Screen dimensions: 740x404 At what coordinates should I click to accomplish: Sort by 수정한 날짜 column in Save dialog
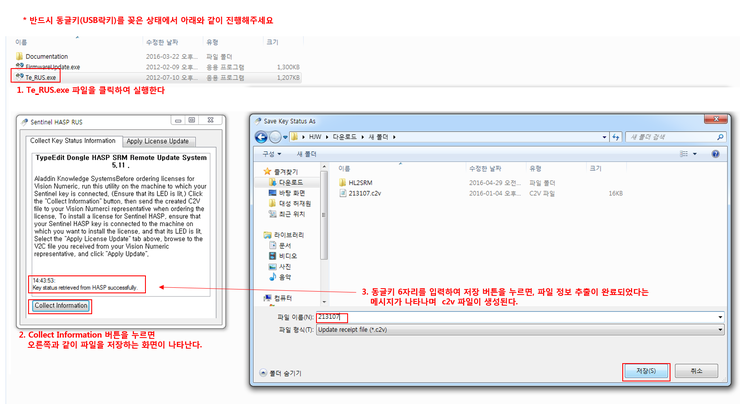tap(485, 168)
